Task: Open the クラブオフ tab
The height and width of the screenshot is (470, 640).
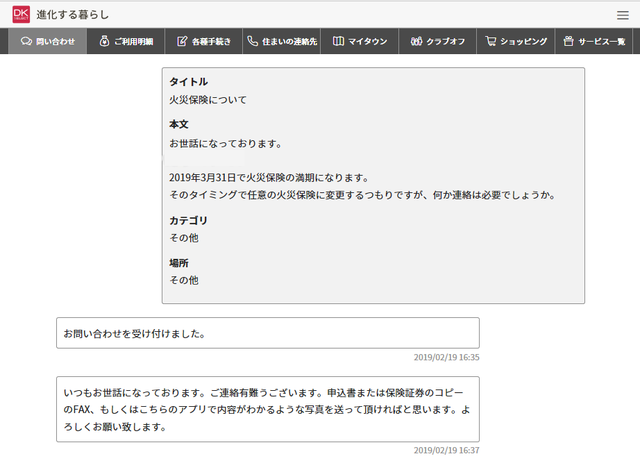Action: (x=438, y=41)
